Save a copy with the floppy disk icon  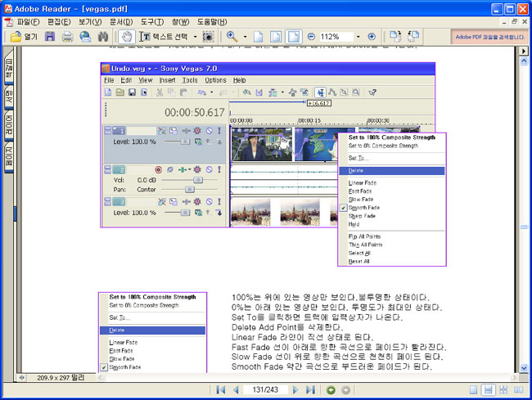pyautogui.click(x=50, y=36)
